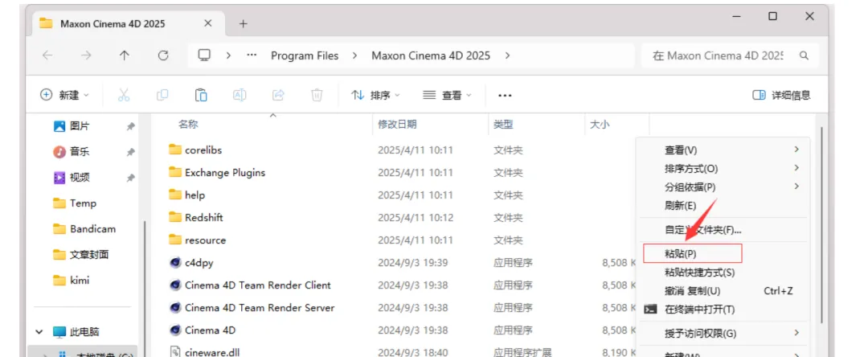Select the resource folder
The width and height of the screenshot is (868, 357).
[x=198, y=240]
